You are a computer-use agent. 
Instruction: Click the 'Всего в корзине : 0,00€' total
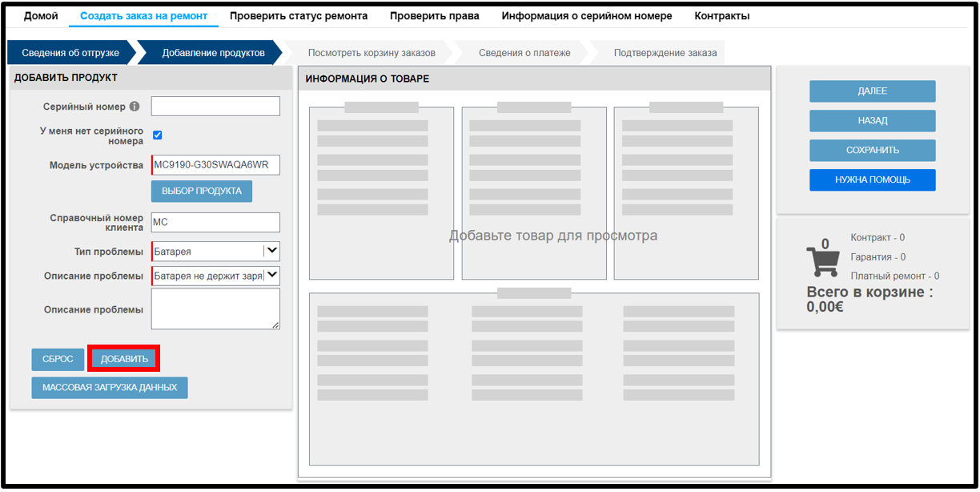pos(870,299)
